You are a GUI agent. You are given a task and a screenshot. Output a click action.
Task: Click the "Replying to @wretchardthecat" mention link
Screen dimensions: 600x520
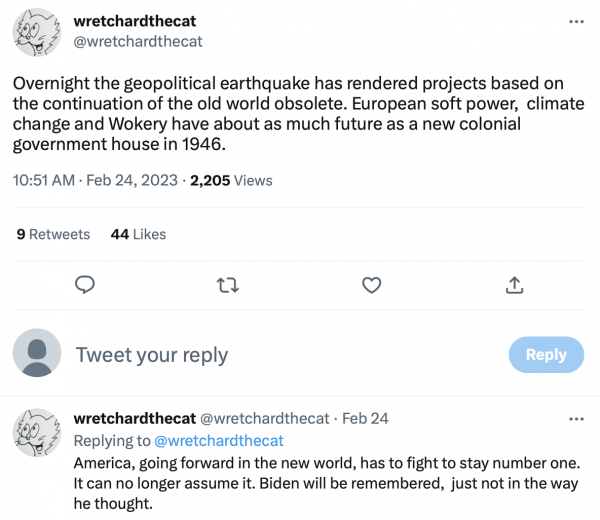pyautogui.click(x=218, y=440)
